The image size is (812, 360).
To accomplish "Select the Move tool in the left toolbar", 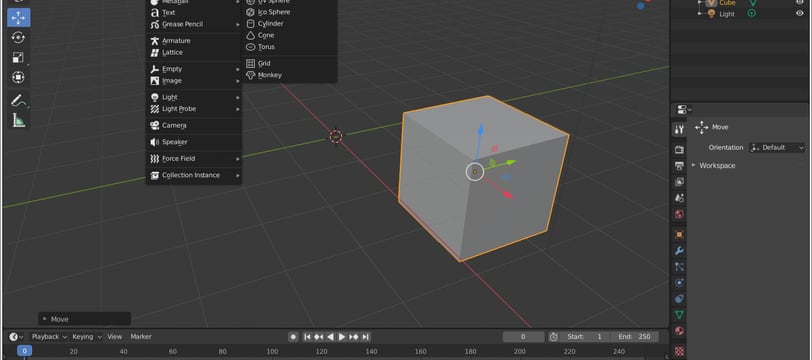I will (x=19, y=18).
